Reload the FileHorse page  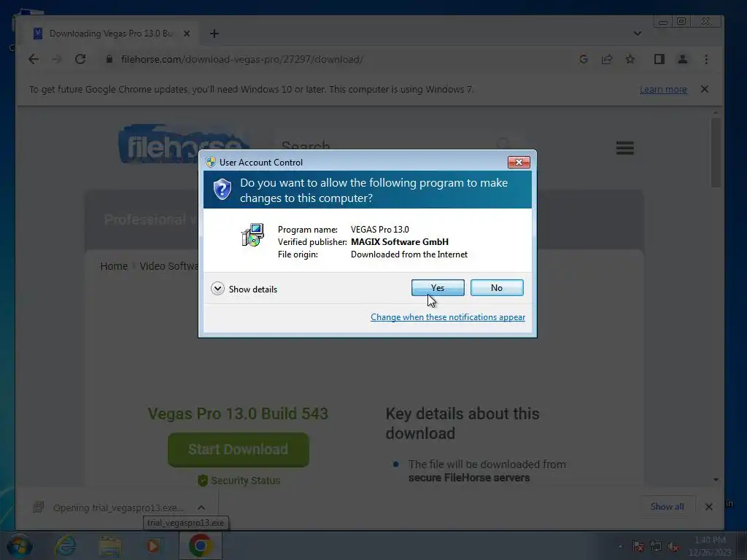(x=80, y=59)
